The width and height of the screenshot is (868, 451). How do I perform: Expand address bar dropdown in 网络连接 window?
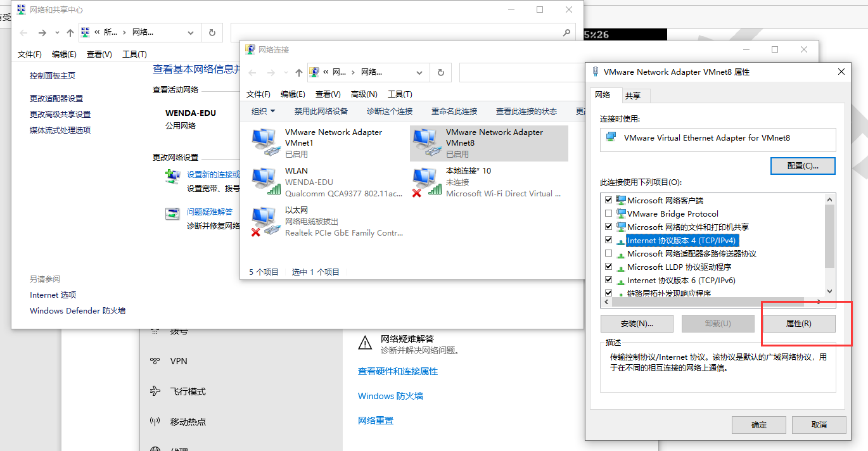pyautogui.click(x=421, y=72)
